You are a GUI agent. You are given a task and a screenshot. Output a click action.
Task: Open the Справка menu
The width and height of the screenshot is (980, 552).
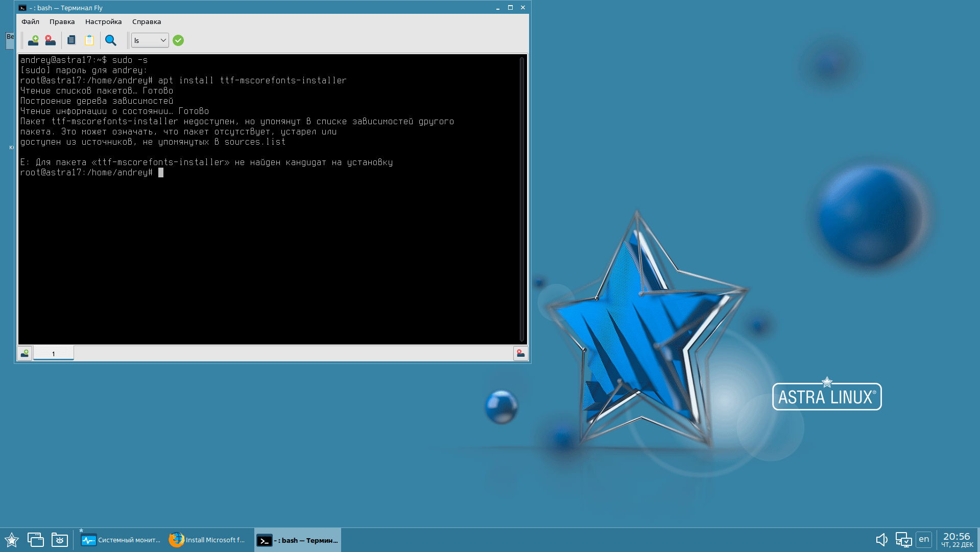point(147,21)
